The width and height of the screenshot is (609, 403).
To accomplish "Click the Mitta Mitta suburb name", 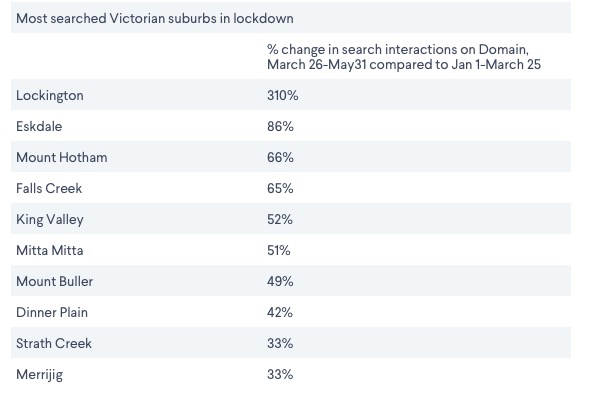I will [50, 250].
